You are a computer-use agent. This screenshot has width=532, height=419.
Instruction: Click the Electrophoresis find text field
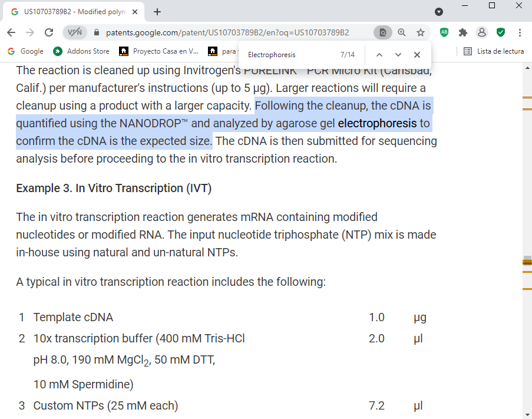289,55
